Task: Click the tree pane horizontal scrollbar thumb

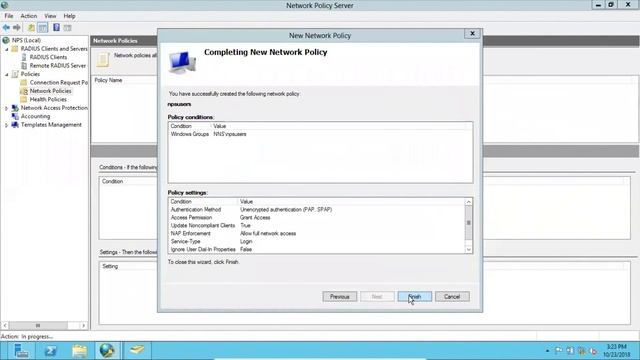Action: point(38,326)
